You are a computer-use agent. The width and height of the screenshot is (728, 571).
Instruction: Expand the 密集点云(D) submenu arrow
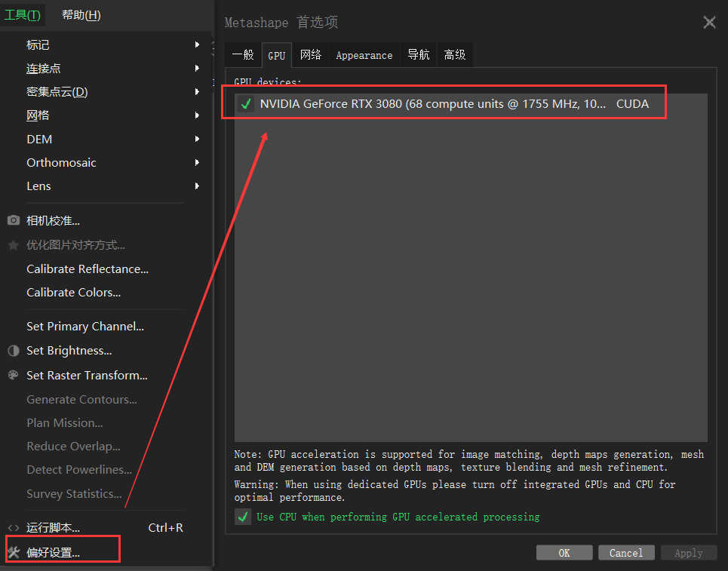click(x=197, y=92)
